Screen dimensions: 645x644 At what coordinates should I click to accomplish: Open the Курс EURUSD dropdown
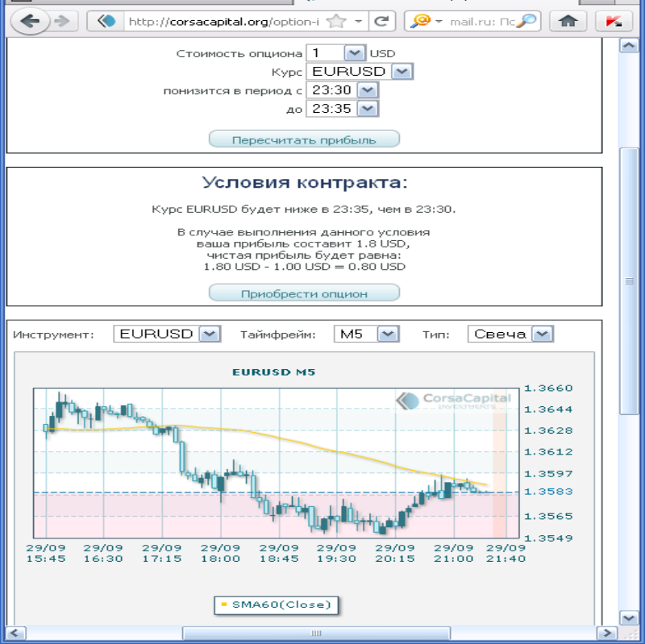point(402,72)
